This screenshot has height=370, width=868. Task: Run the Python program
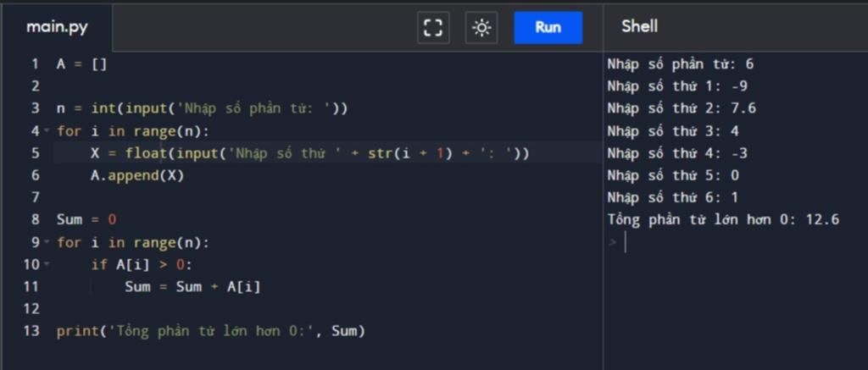[x=548, y=27]
